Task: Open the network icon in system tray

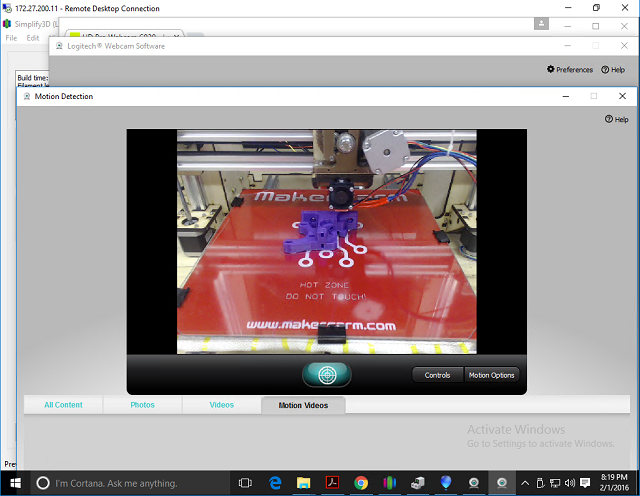Action: tap(555, 483)
